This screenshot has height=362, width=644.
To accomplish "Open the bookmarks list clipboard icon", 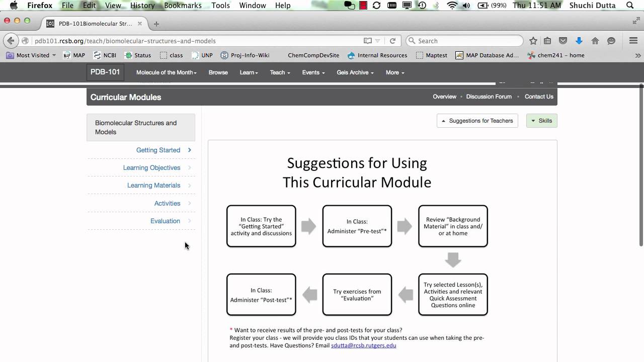I will (547, 41).
